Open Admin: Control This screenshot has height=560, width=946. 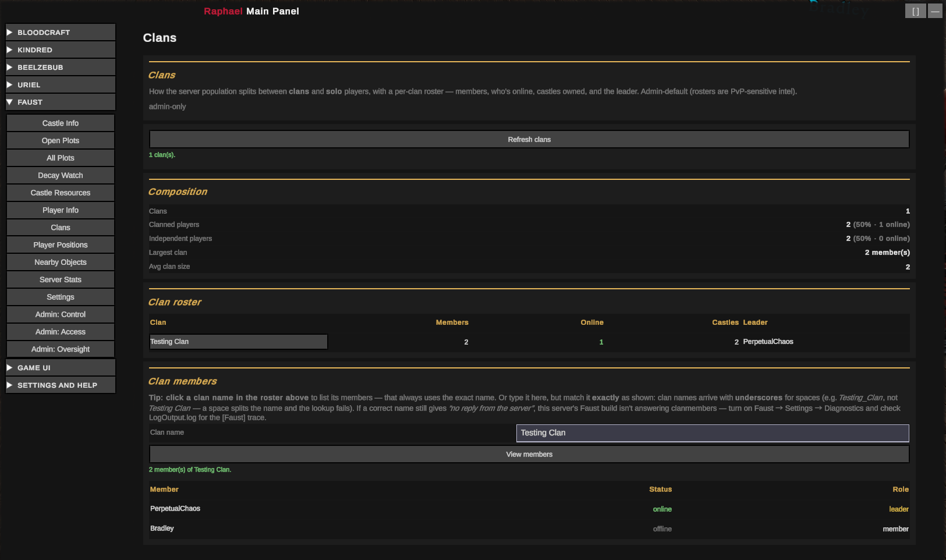(61, 314)
